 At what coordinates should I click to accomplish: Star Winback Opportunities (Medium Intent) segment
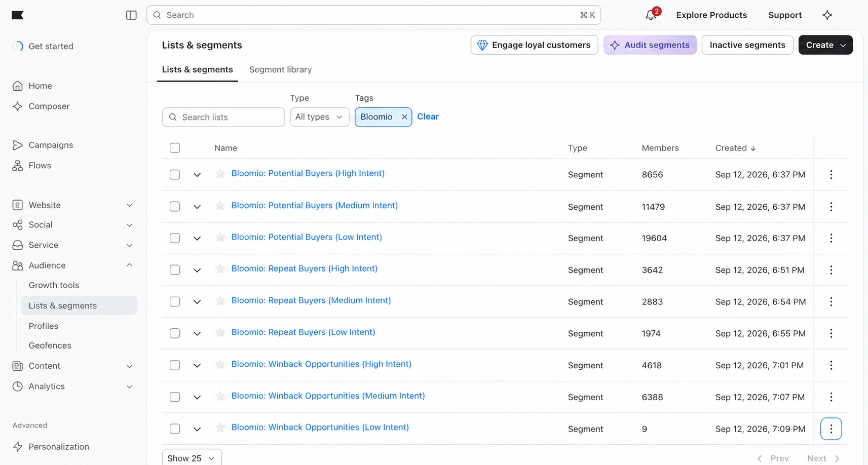(x=220, y=396)
